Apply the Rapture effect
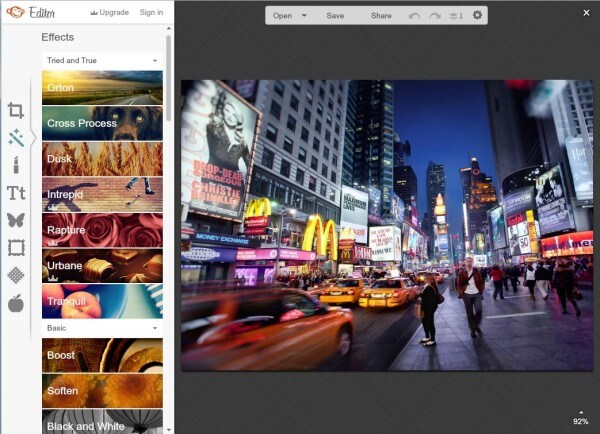The width and height of the screenshot is (600, 434). [x=102, y=230]
